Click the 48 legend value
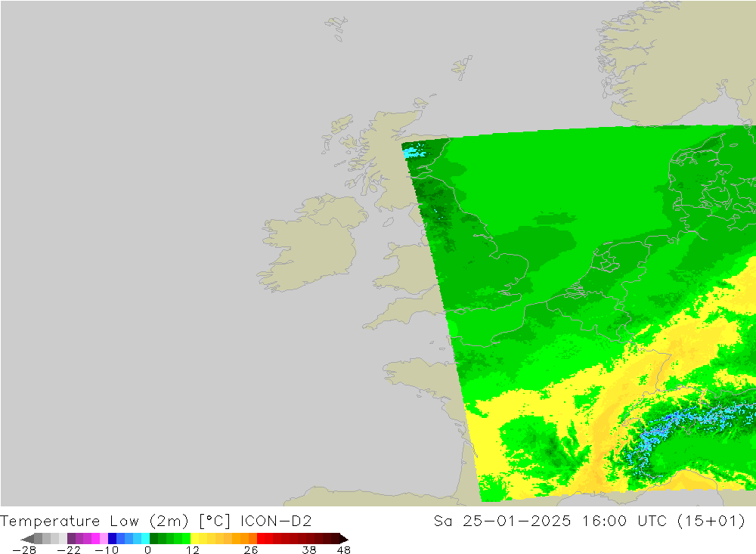The image size is (756, 554). (344, 550)
